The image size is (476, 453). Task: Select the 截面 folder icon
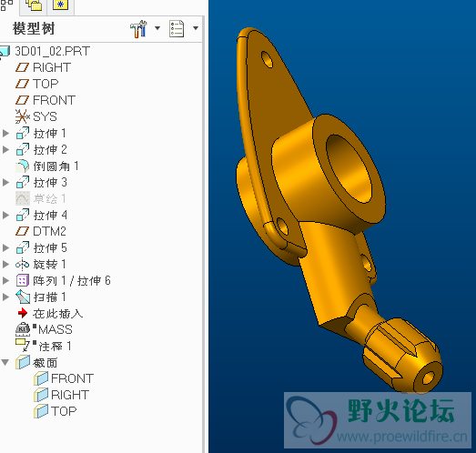tap(23, 362)
